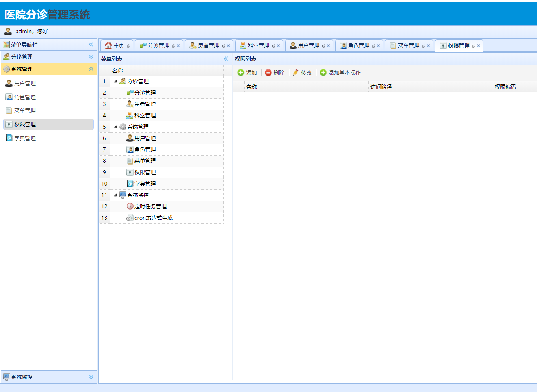The image size is (537, 392).
Task: Close the 患者管理 tab
Action: 228,46
